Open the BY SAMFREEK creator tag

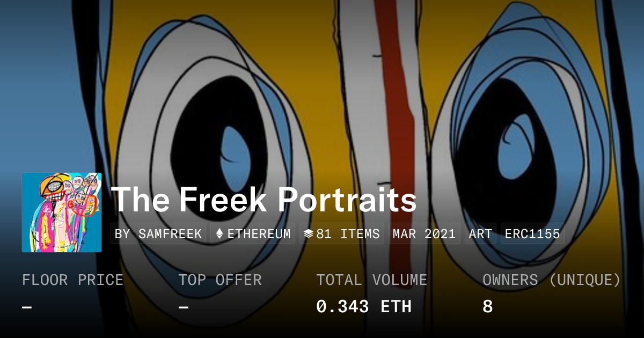click(158, 234)
